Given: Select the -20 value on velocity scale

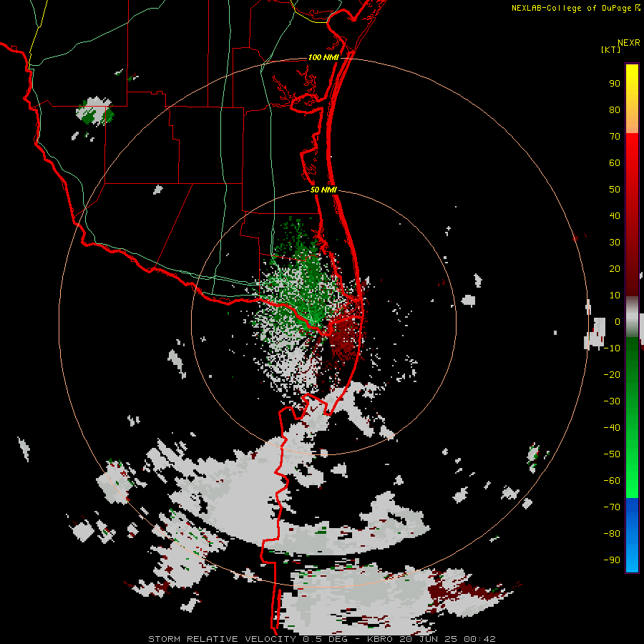Looking at the screenshot, I should coord(612,375).
